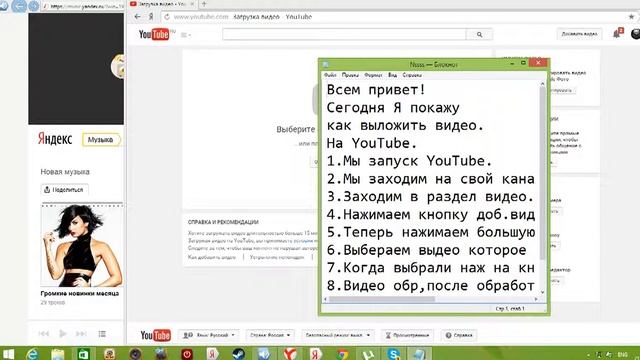Click the Музыка button next to Яндекс
Screen dimensions: 640x360
pyautogui.click(x=101, y=140)
